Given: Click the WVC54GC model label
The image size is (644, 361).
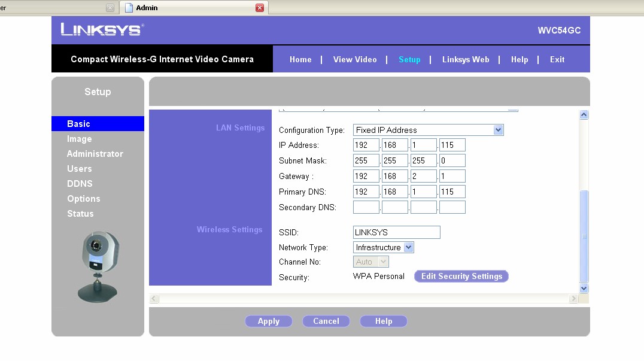Looking at the screenshot, I should (x=560, y=31).
